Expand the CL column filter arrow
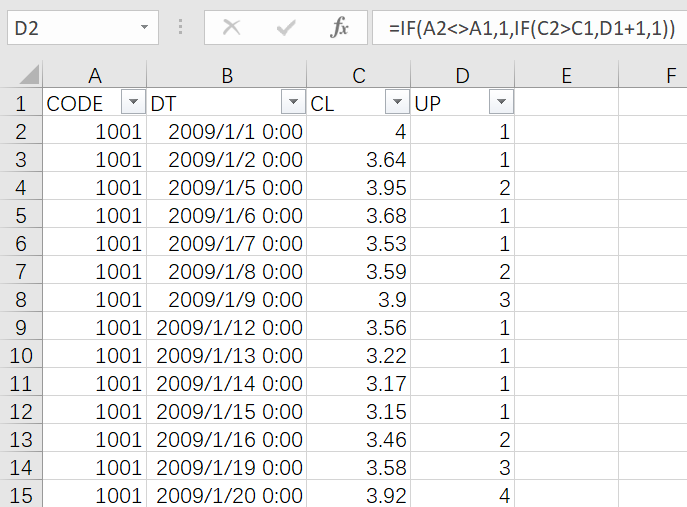The width and height of the screenshot is (687, 507). pos(397,103)
